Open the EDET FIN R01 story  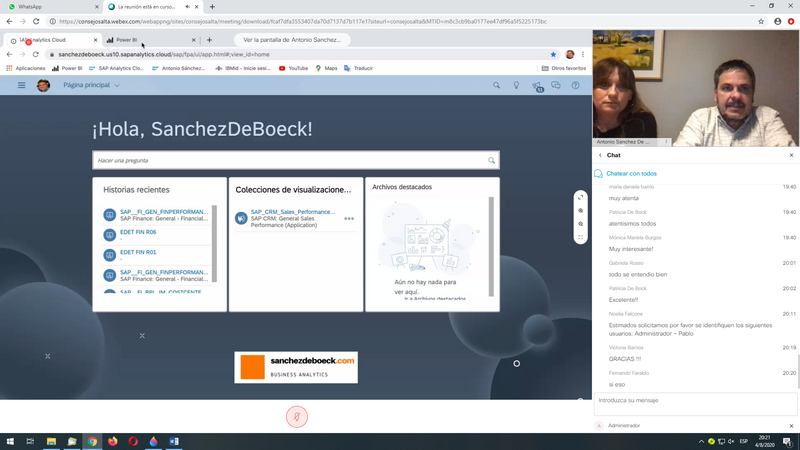(138, 252)
